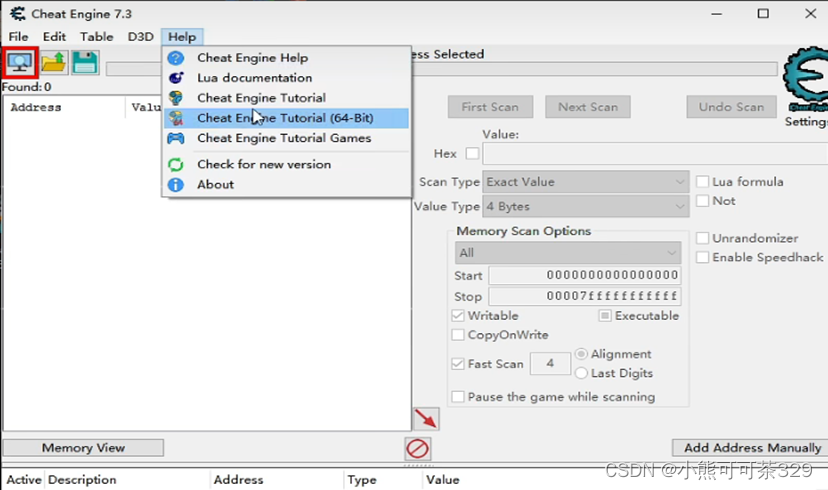Click the red no-entry clear list icon

coord(418,449)
